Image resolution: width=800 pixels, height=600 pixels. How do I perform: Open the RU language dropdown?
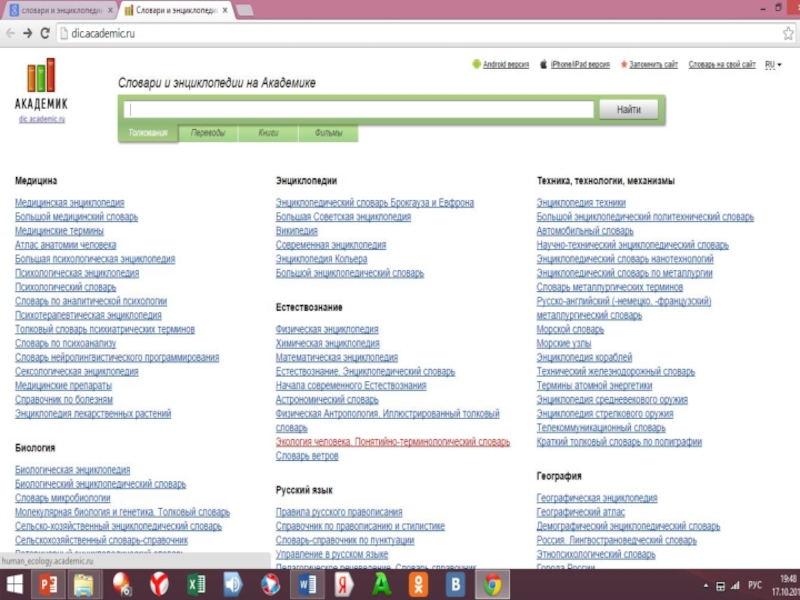point(773,64)
